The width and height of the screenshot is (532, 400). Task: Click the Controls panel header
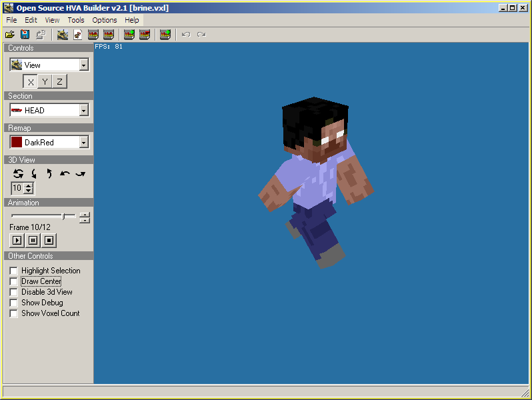point(49,48)
